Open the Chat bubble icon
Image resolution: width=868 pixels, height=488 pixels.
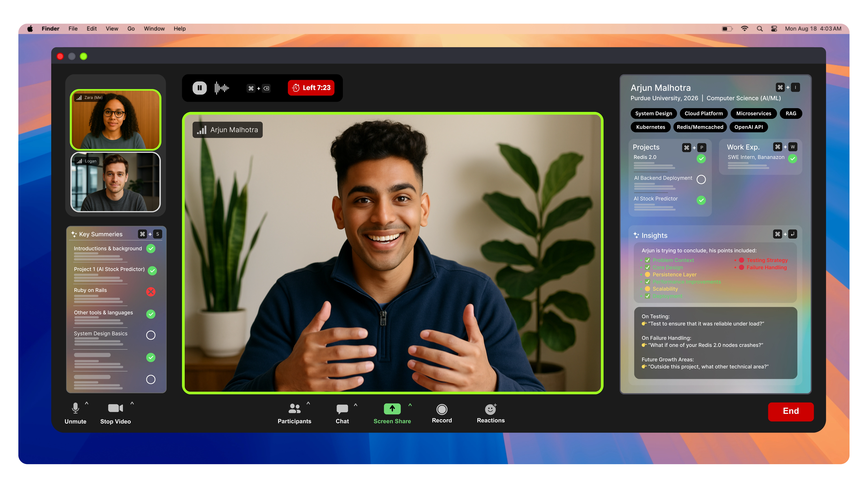point(342,409)
